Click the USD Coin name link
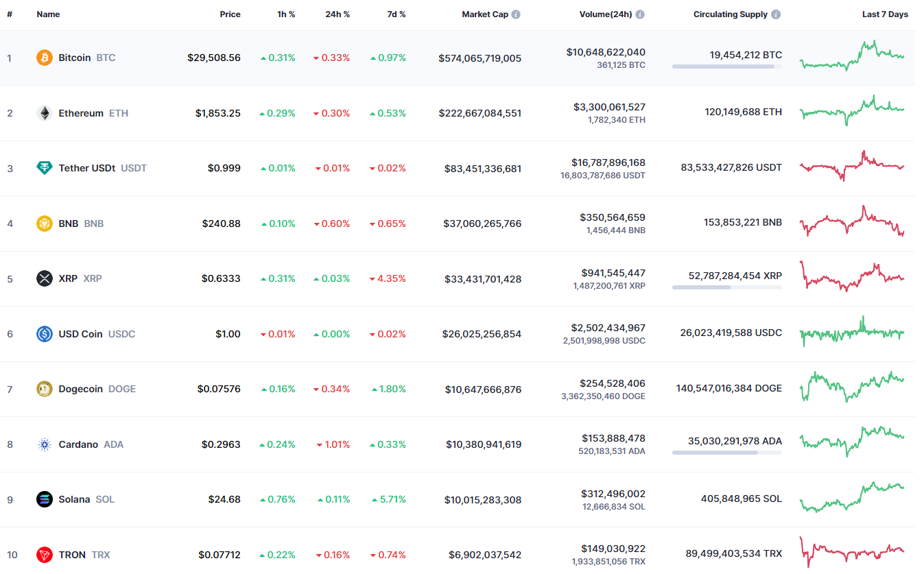This screenshot has width=924, height=574. click(x=80, y=334)
